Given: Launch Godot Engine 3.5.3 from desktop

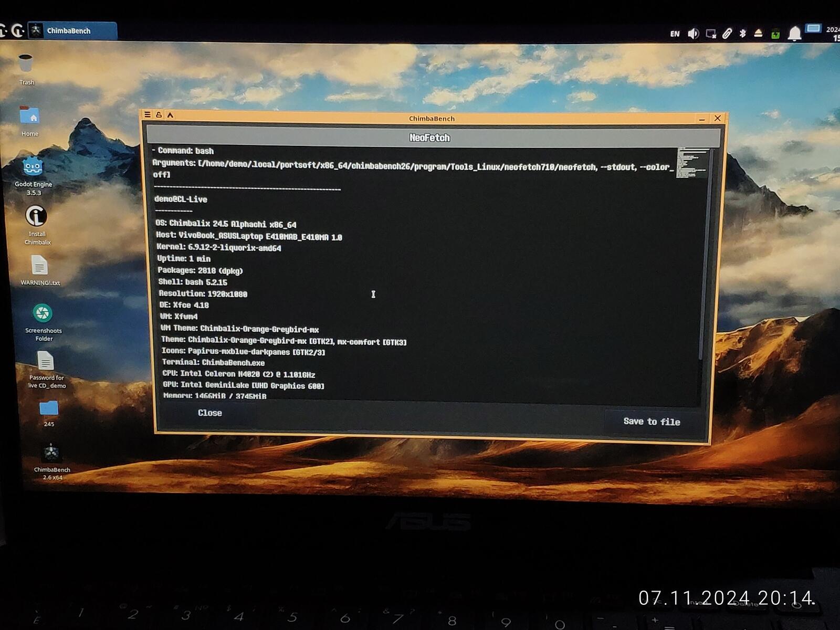Looking at the screenshot, I should coord(33,176).
